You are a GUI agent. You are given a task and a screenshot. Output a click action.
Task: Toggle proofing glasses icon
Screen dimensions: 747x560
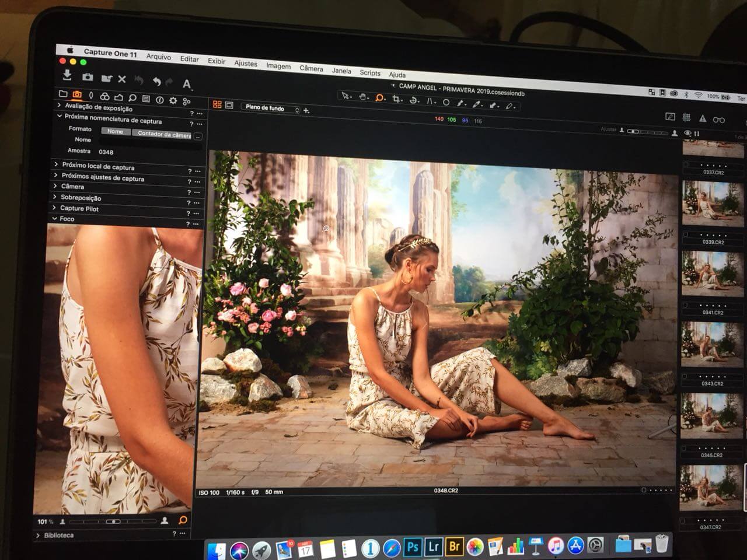tap(718, 120)
